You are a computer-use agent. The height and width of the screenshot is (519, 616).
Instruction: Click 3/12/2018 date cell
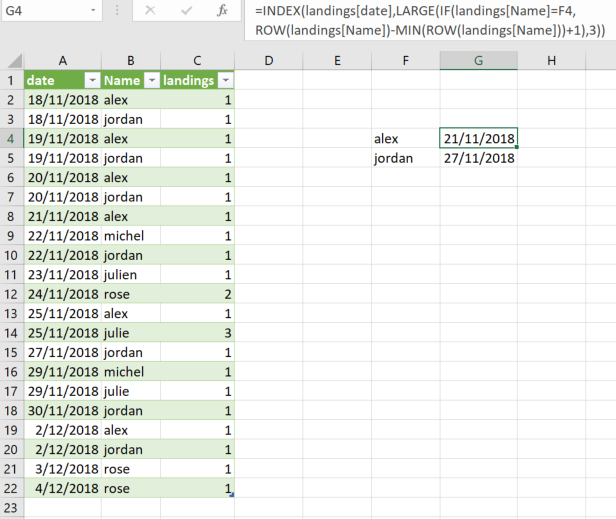click(62, 469)
